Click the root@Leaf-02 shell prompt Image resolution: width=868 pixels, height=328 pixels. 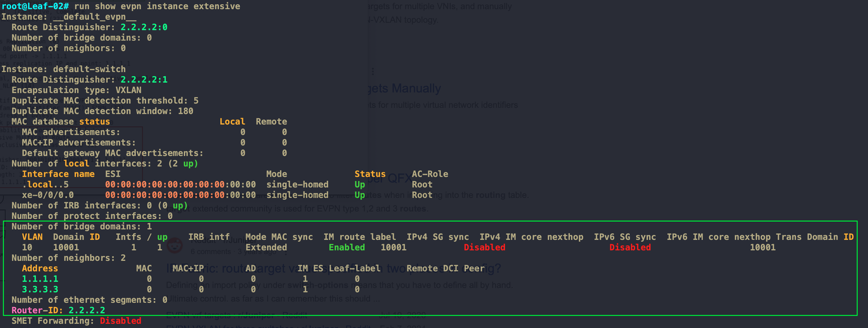[35, 6]
